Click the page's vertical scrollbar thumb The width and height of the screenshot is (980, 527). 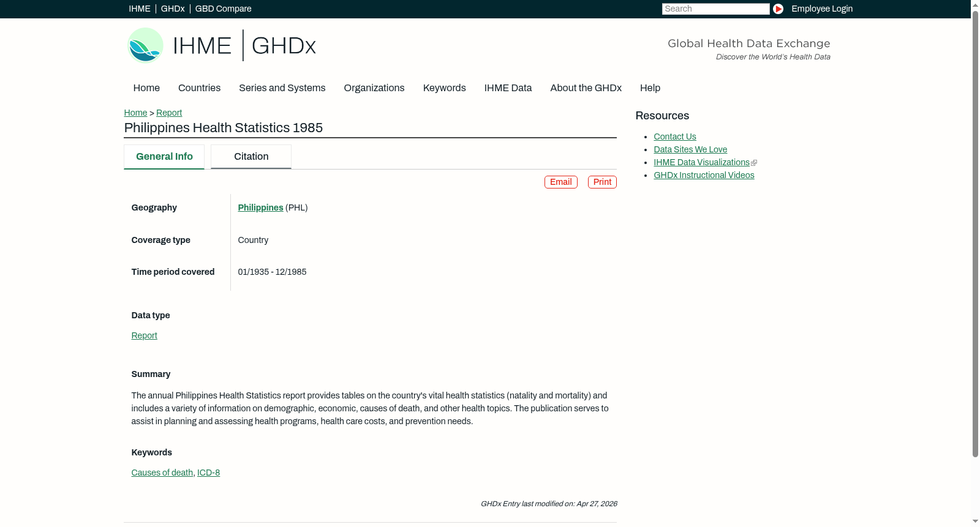(x=975, y=234)
